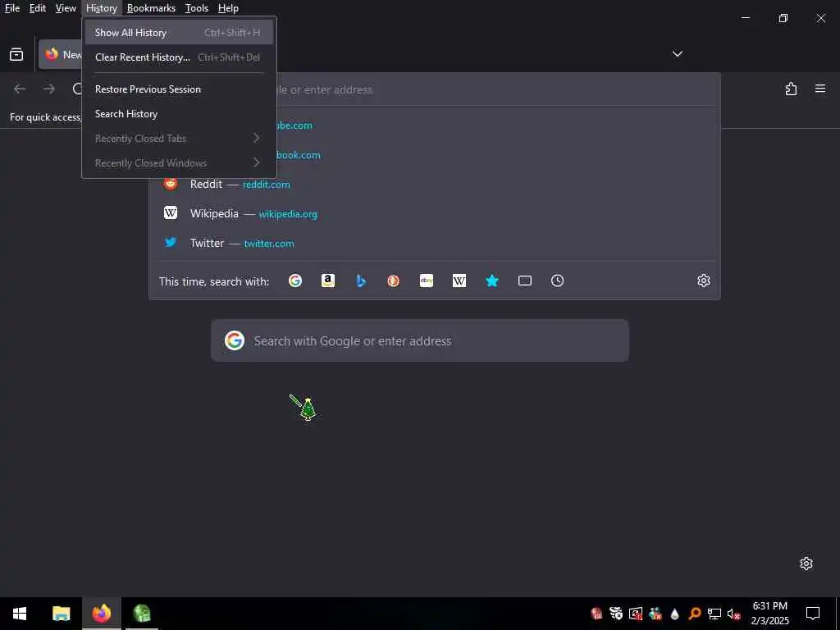Select Restore Previous Session

click(x=179, y=89)
